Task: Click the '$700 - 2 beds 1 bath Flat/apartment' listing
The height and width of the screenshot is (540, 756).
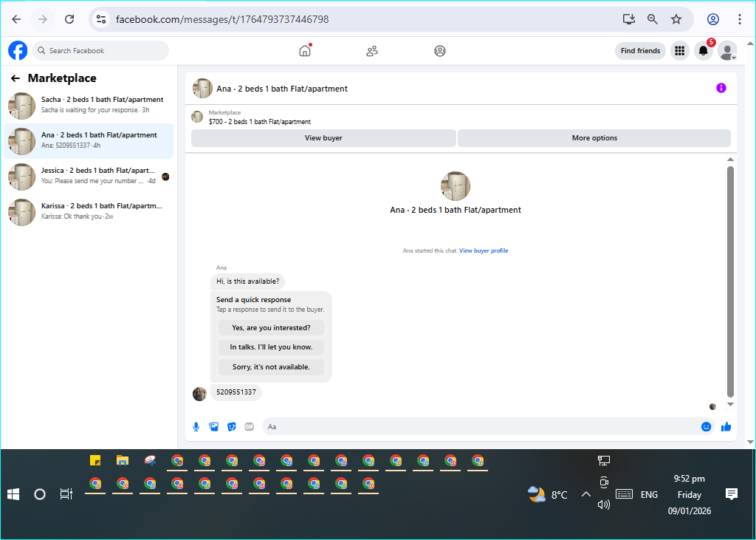Action: coord(260,122)
